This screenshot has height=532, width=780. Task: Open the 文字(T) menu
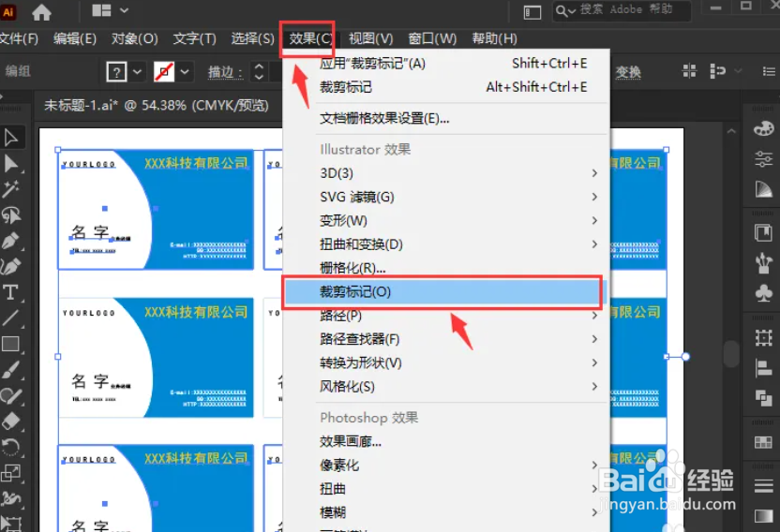194,38
